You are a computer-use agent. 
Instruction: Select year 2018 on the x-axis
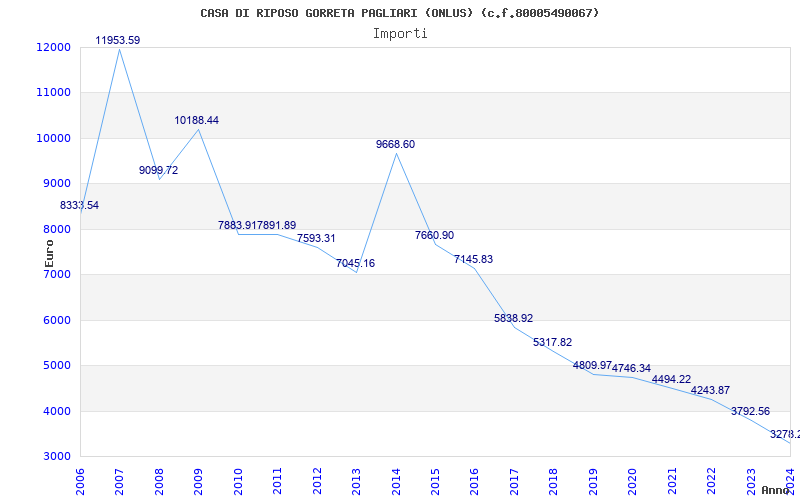[x=554, y=481]
